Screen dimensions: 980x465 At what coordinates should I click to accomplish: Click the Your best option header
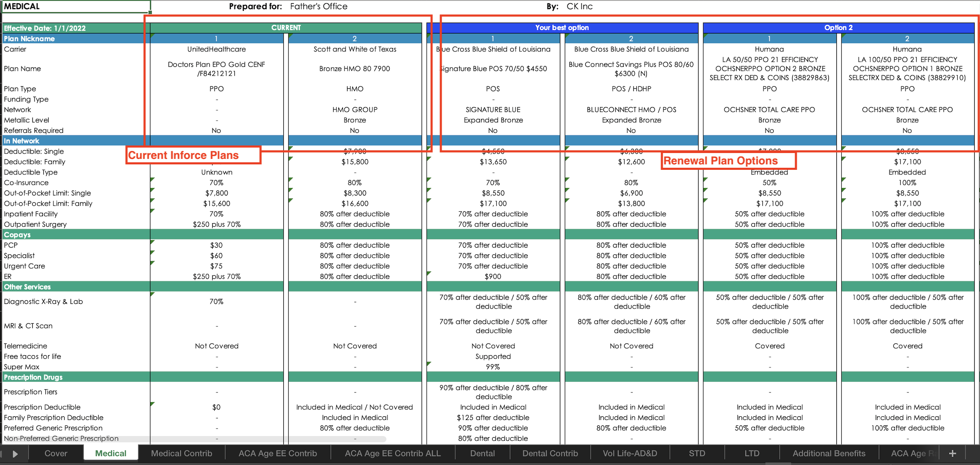(x=562, y=28)
